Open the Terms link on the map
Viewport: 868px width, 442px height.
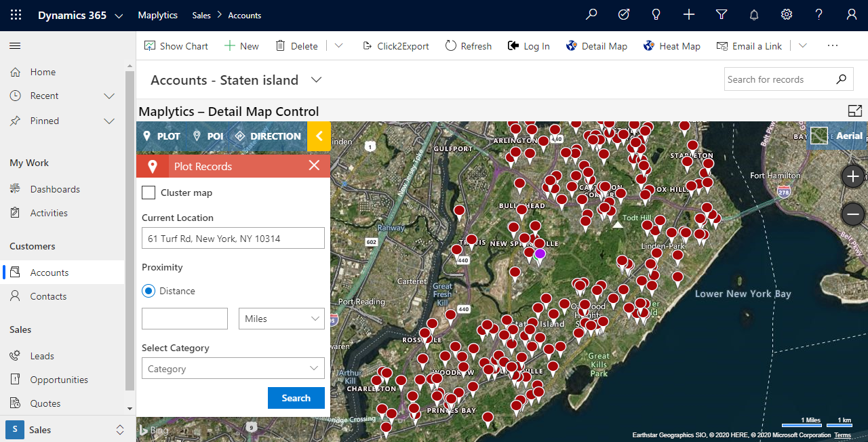[x=843, y=435]
